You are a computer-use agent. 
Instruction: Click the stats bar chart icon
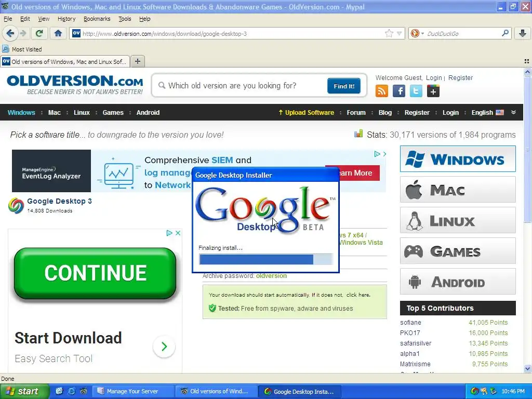coord(358,134)
